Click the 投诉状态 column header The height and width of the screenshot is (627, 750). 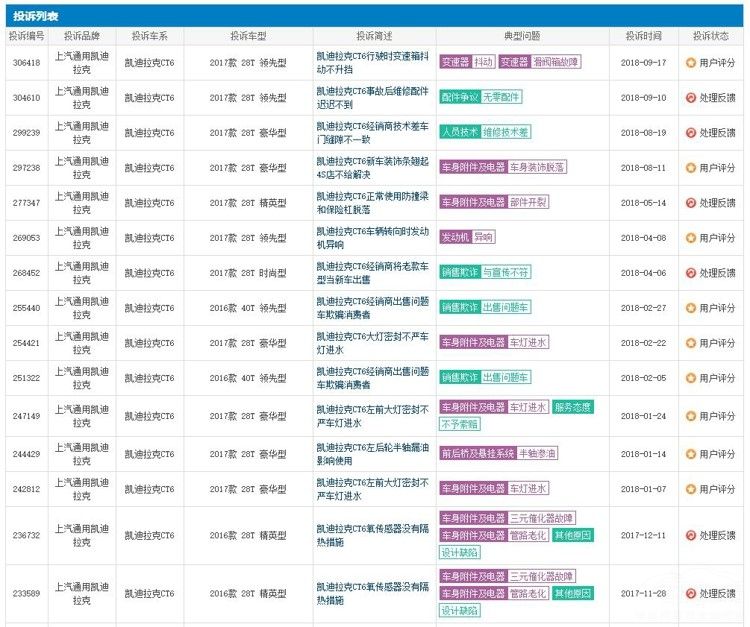[x=711, y=36]
